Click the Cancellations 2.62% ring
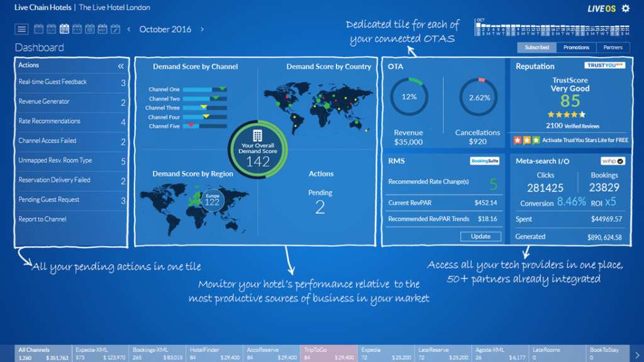The height and width of the screenshot is (362, 644). (x=479, y=97)
